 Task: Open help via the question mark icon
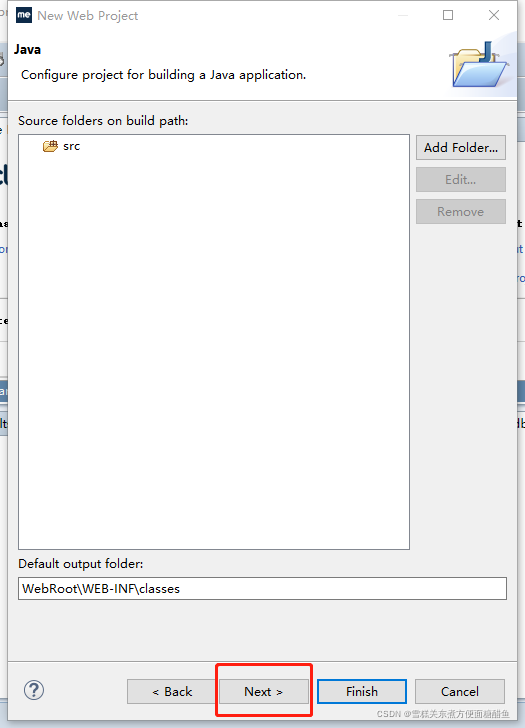click(34, 690)
